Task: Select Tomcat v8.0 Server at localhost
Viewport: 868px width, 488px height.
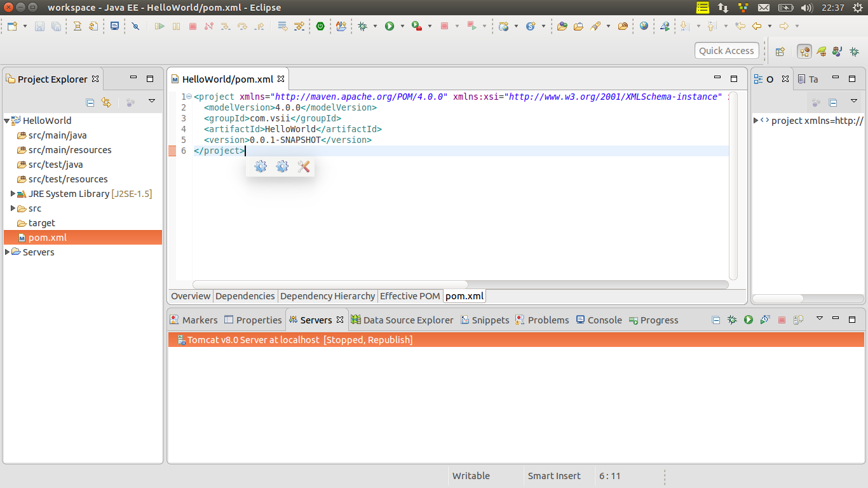Action: (516, 340)
